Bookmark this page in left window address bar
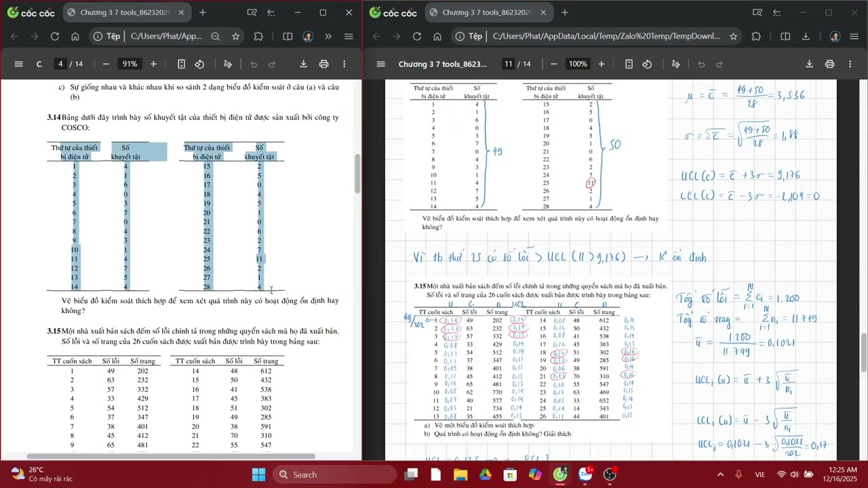This screenshot has height=488, width=868. (235, 37)
